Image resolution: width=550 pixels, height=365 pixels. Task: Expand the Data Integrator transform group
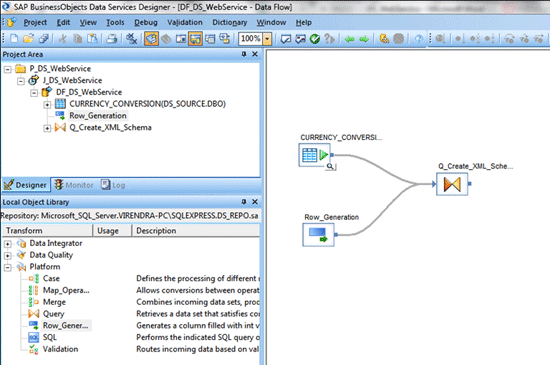point(7,243)
